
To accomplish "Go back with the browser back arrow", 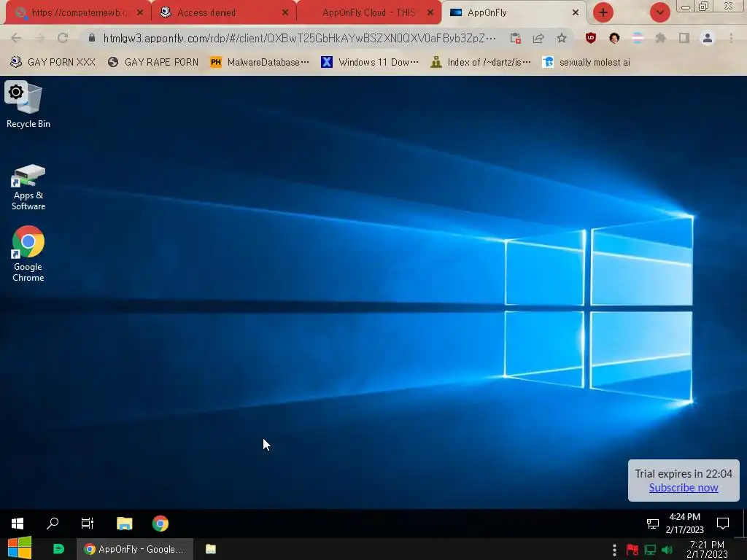I will [x=16, y=38].
